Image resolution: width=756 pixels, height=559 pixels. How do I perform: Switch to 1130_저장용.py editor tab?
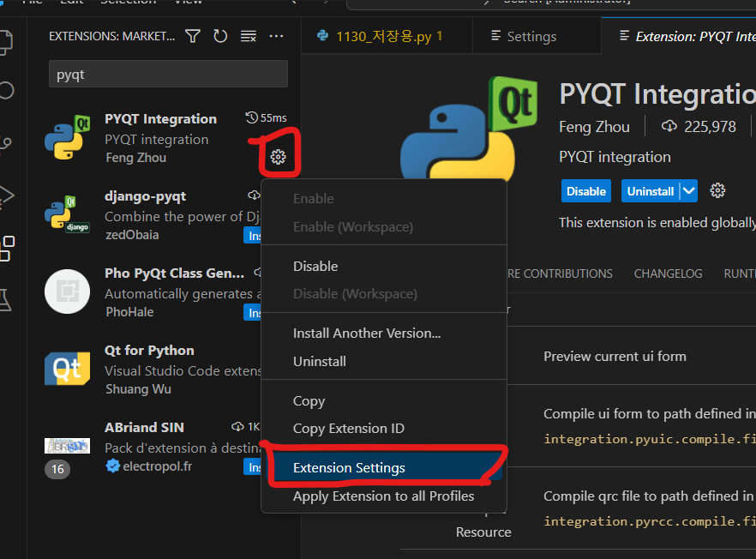click(387, 36)
